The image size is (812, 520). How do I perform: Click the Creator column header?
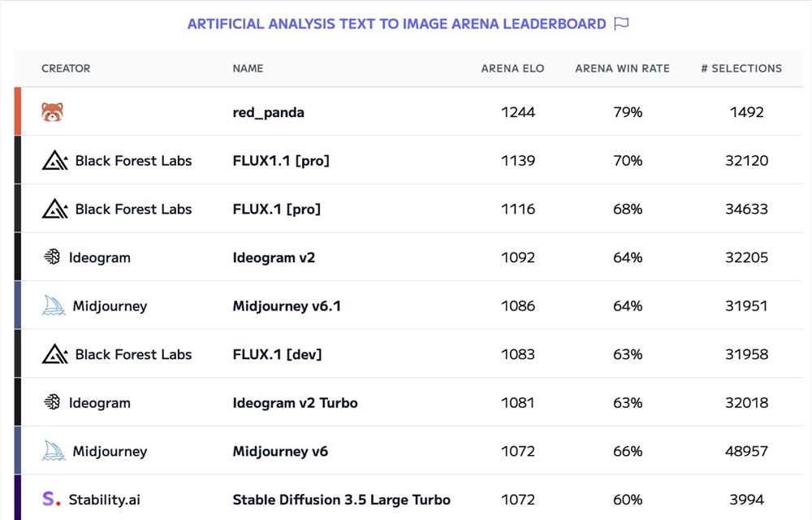click(x=66, y=68)
